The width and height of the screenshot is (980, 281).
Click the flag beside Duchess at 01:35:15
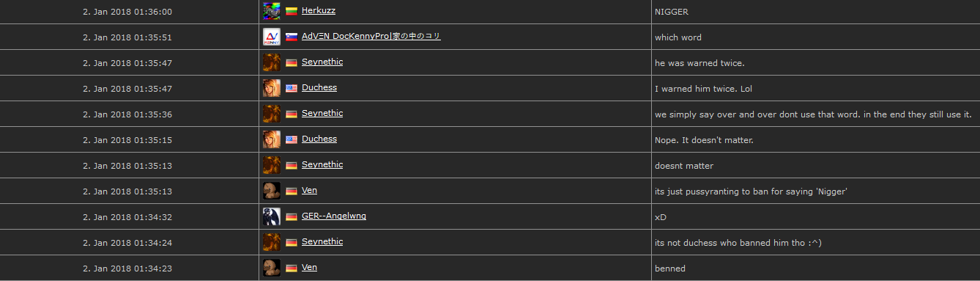click(x=292, y=139)
